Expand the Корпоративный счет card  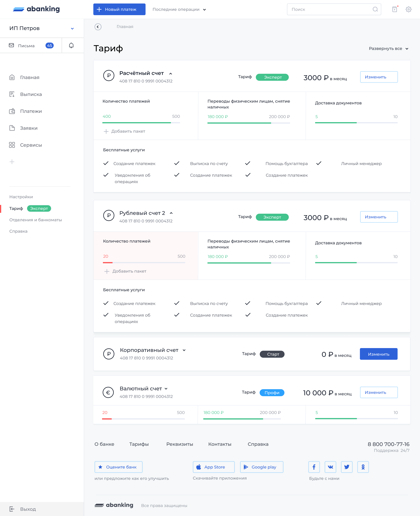(x=184, y=350)
